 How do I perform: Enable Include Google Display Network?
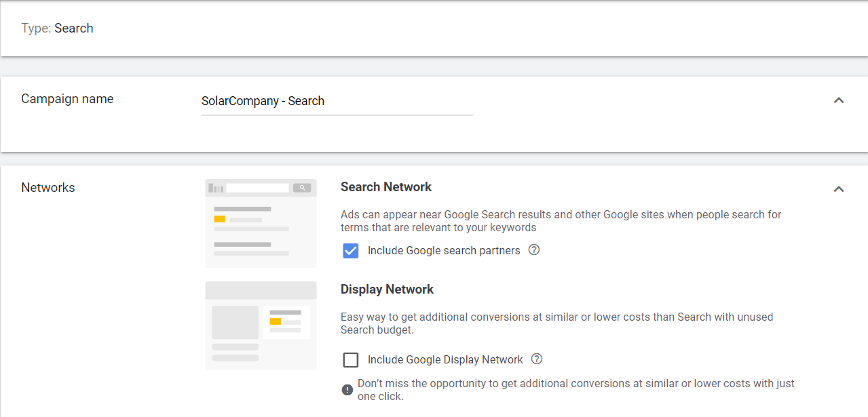pos(350,359)
